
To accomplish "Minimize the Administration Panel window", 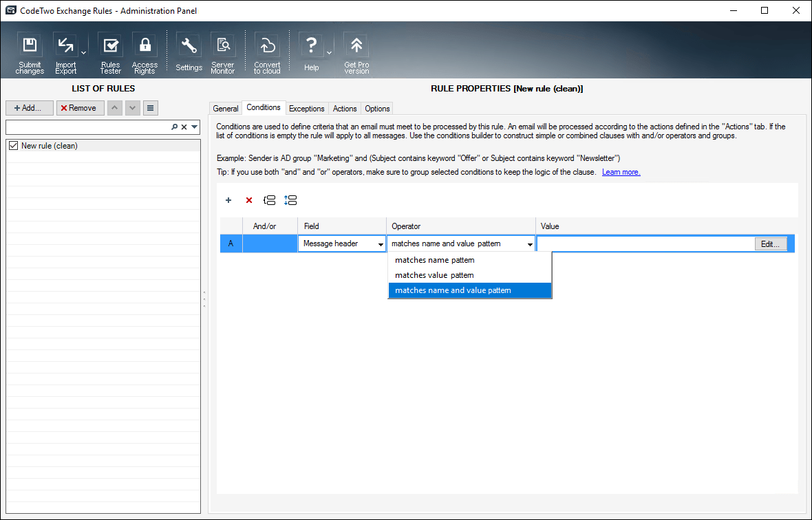I will point(734,10).
